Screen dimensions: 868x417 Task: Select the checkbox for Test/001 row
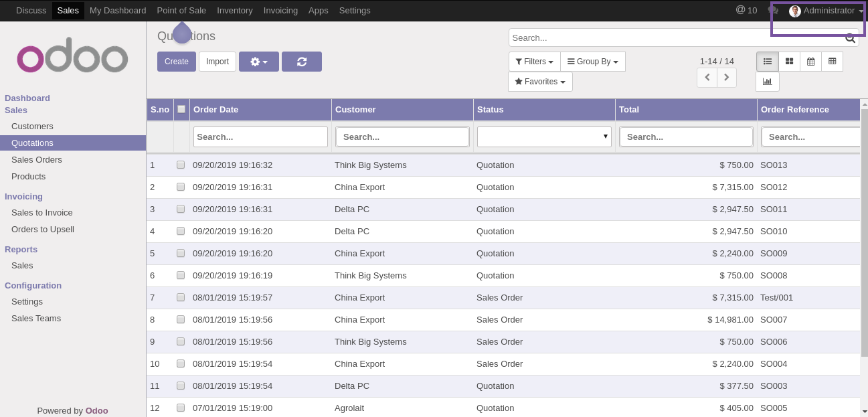click(x=181, y=298)
